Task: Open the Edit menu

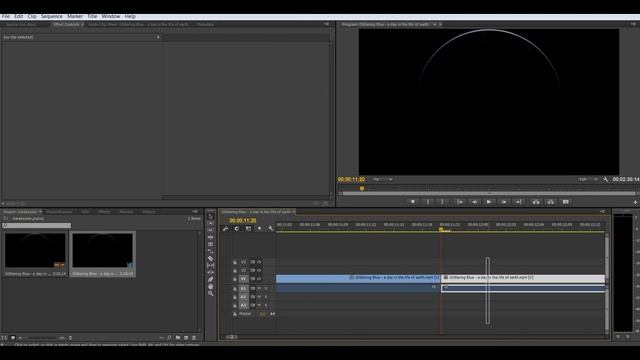Action: click(x=19, y=16)
